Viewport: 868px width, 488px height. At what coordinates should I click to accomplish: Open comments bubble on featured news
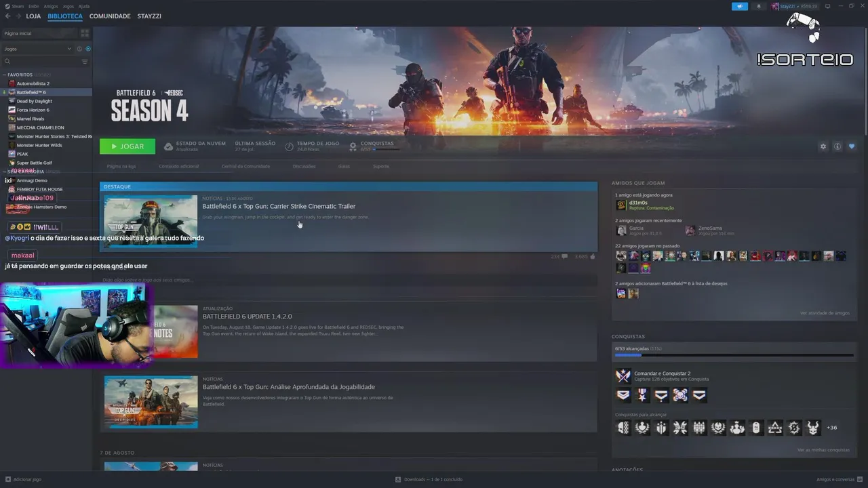(564, 257)
